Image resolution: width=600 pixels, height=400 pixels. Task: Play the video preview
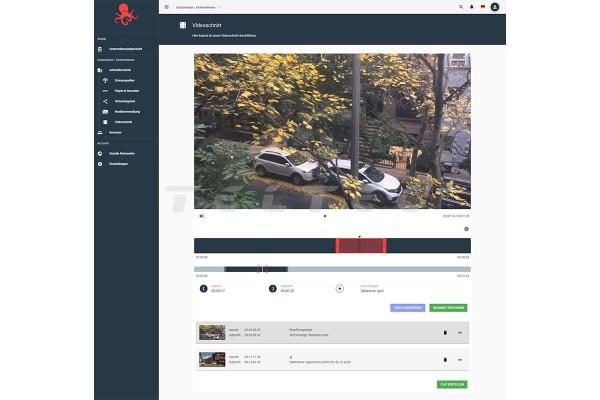pyautogui.click(x=325, y=215)
